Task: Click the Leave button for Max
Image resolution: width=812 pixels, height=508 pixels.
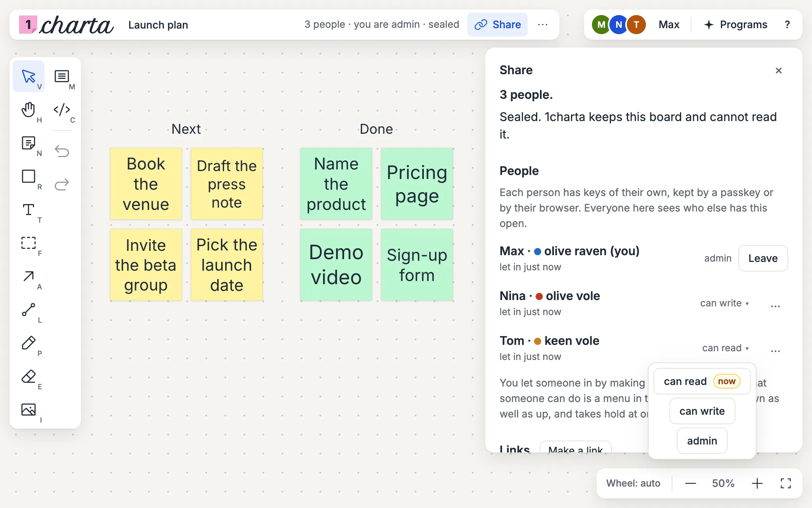Action: [763, 258]
